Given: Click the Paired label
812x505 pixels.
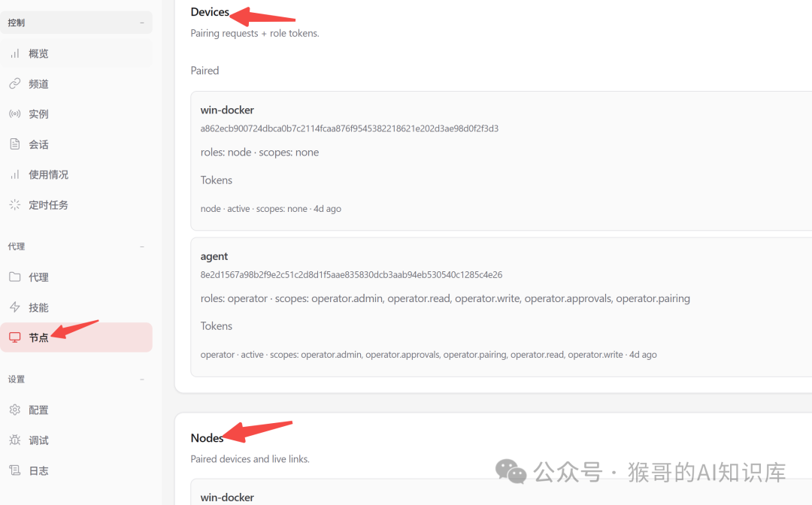Looking at the screenshot, I should click(205, 71).
